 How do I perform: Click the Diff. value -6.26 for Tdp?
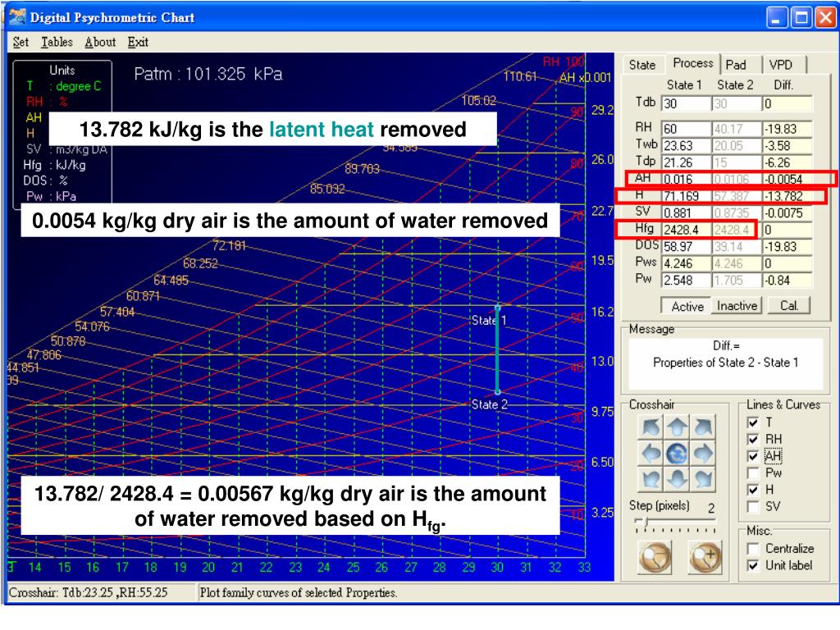pyautogui.click(x=787, y=162)
